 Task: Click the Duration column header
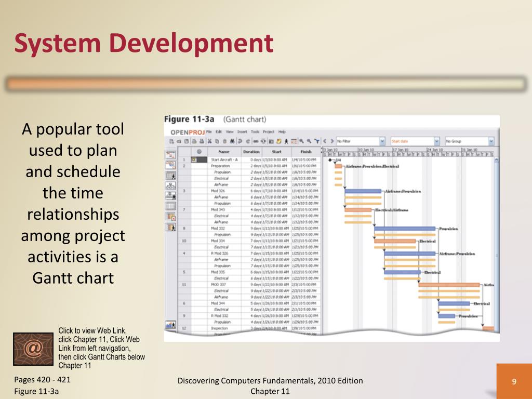pos(251,152)
